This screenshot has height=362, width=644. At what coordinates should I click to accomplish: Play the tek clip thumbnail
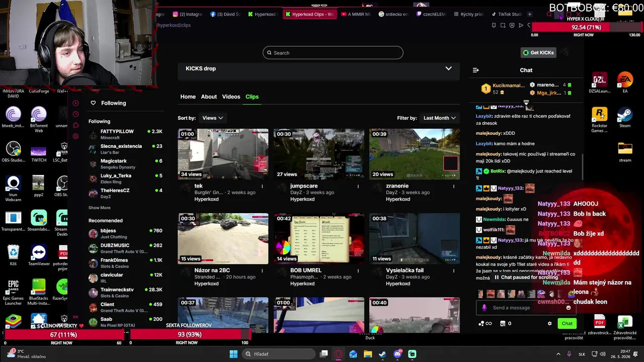pos(223,154)
